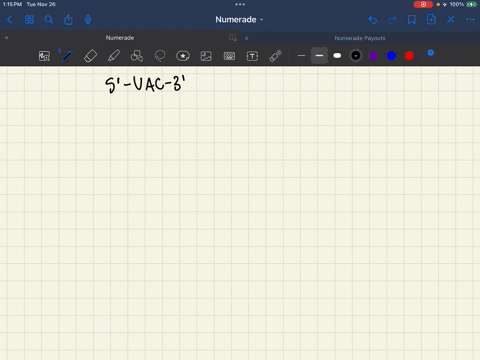Expand the Numerade document title dropdown

click(x=239, y=20)
